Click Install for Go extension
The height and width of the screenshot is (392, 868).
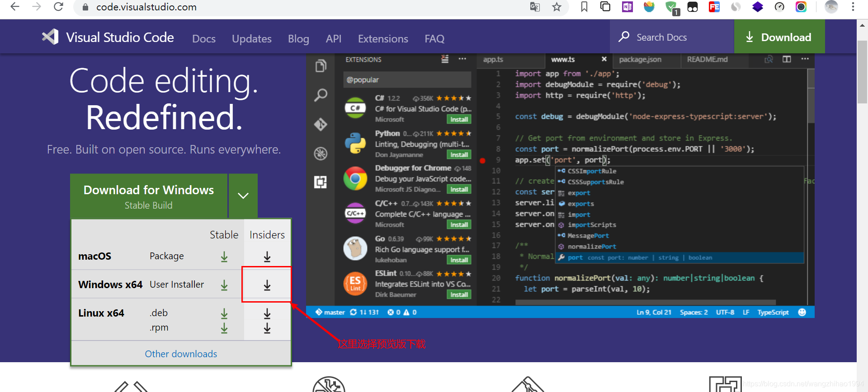(459, 260)
